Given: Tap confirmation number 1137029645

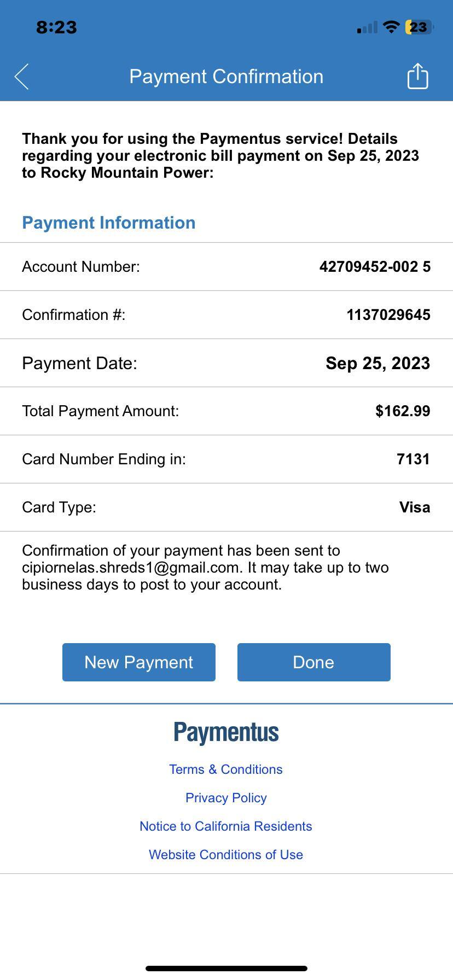Looking at the screenshot, I should (x=388, y=315).
